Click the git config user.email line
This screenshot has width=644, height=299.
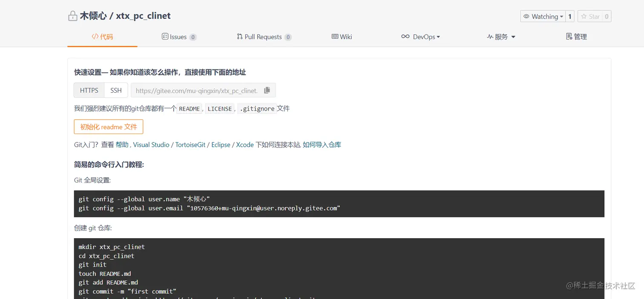pyautogui.click(x=210, y=208)
